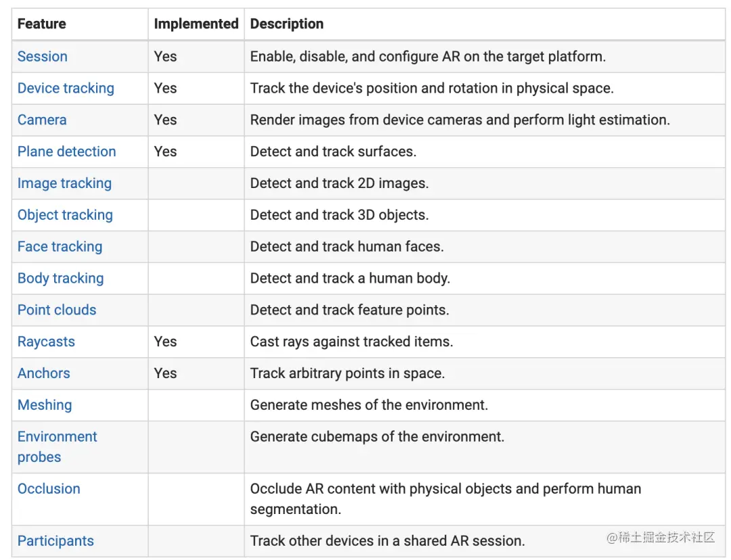This screenshot has height=560, width=731.
Task: Click the Body tracking link
Action: tap(60, 279)
